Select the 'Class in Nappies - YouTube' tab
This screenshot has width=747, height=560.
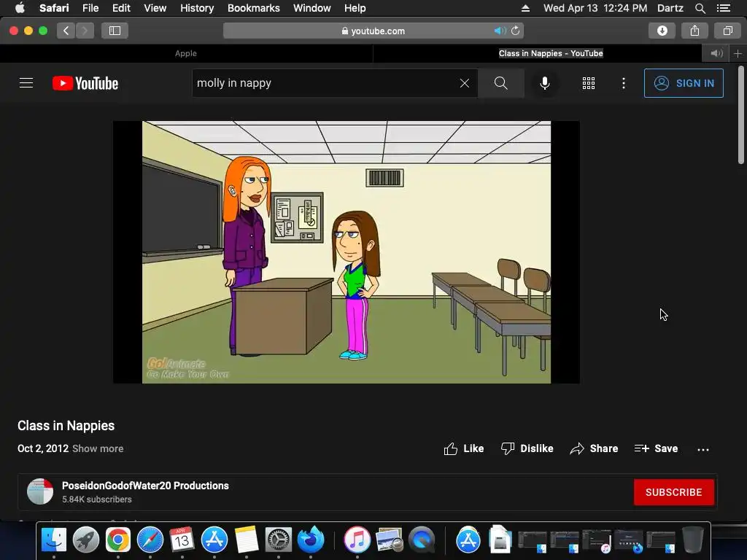point(551,53)
